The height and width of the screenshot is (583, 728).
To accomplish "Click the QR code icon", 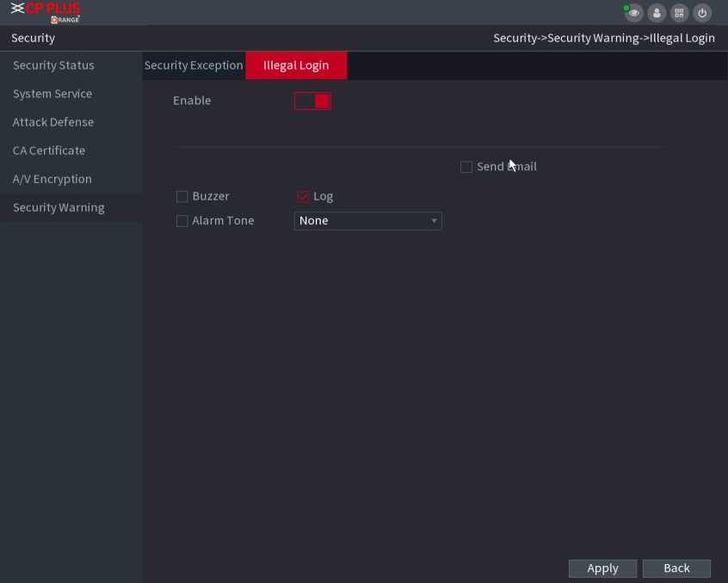I will 680,13.
